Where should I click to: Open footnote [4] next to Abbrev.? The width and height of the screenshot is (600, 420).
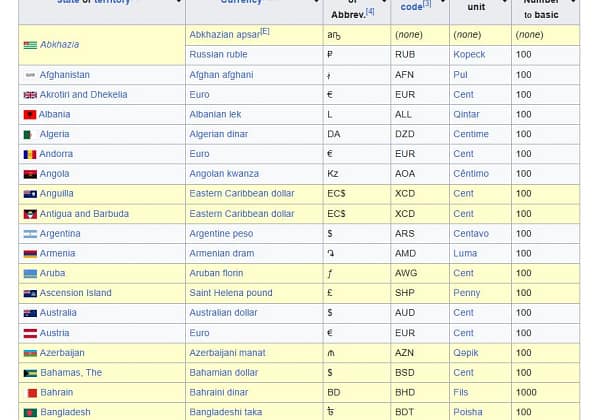pyautogui.click(x=370, y=11)
